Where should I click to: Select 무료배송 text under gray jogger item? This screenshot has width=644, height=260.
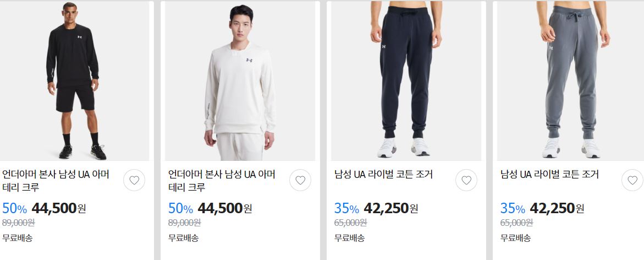pyautogui.click(x=515, y=238)
